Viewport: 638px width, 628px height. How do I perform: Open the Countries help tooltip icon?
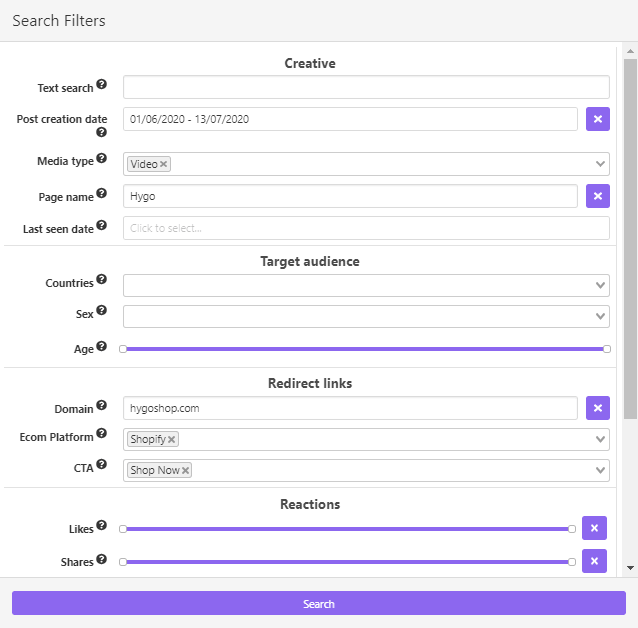[101, 279]
